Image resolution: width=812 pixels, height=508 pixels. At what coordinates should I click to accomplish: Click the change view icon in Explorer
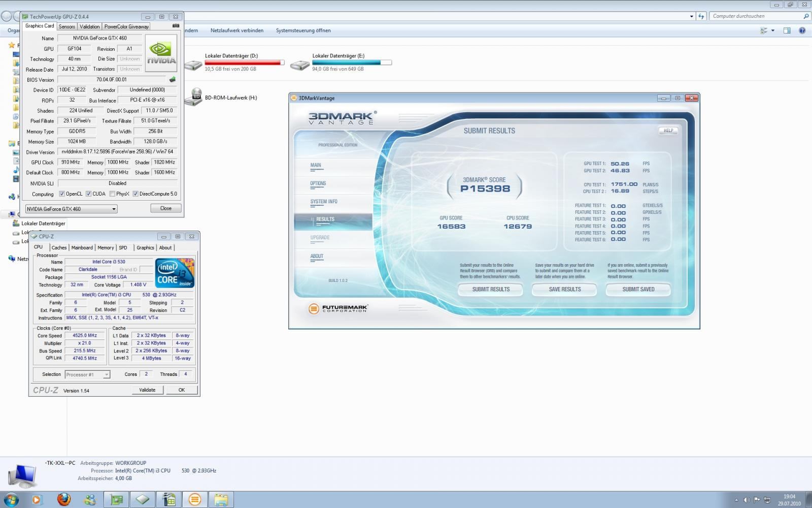764,30
